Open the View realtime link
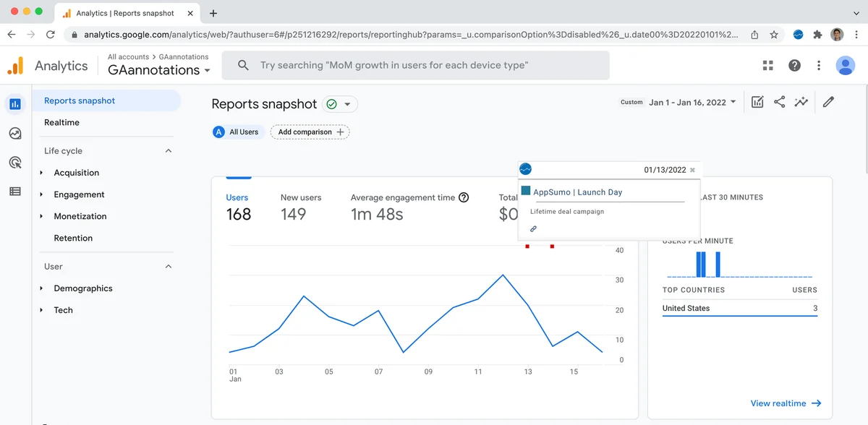Image resolution: width=868 pixels, height=425 pixels. point(786,403)
